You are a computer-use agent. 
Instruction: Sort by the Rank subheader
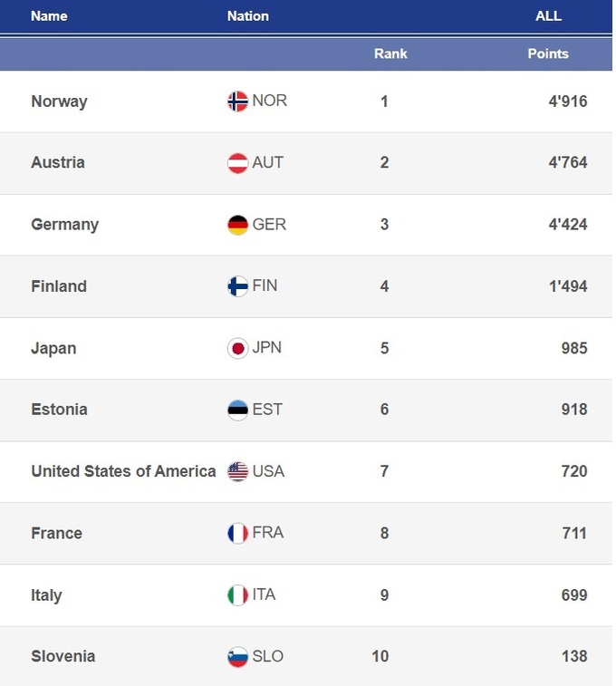pos(390,53)
